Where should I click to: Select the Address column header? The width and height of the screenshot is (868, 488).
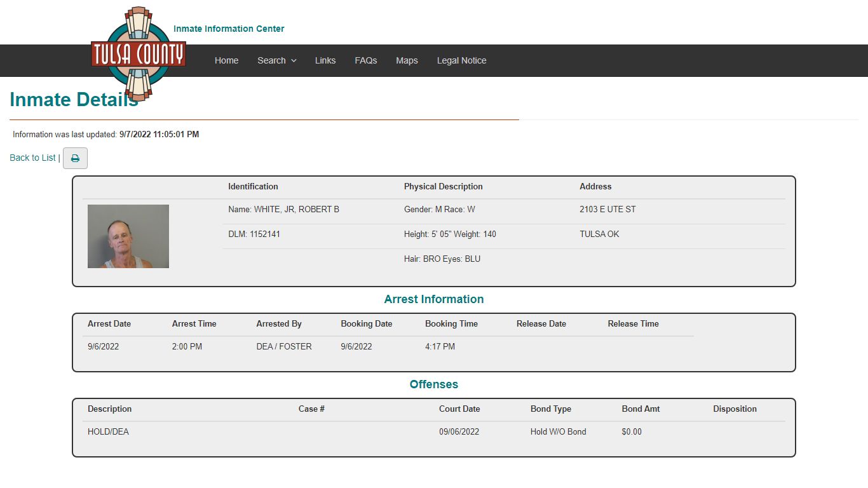595,186
